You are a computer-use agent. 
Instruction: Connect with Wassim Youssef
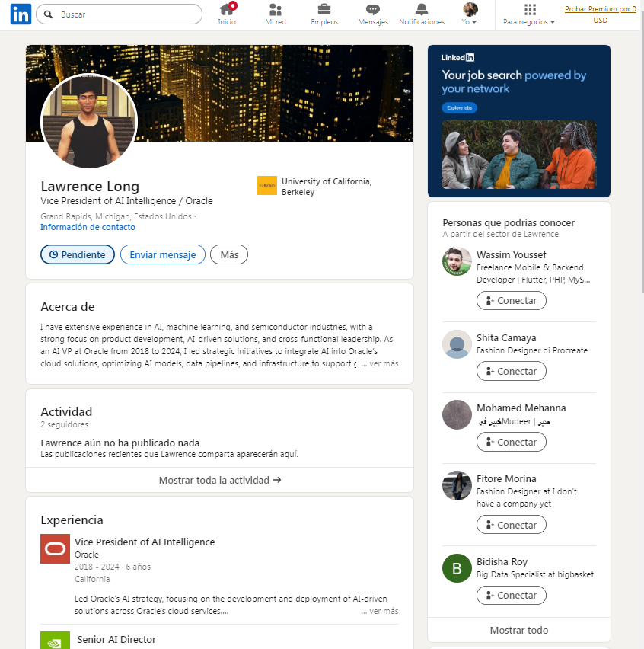click(x=512, y=300)
